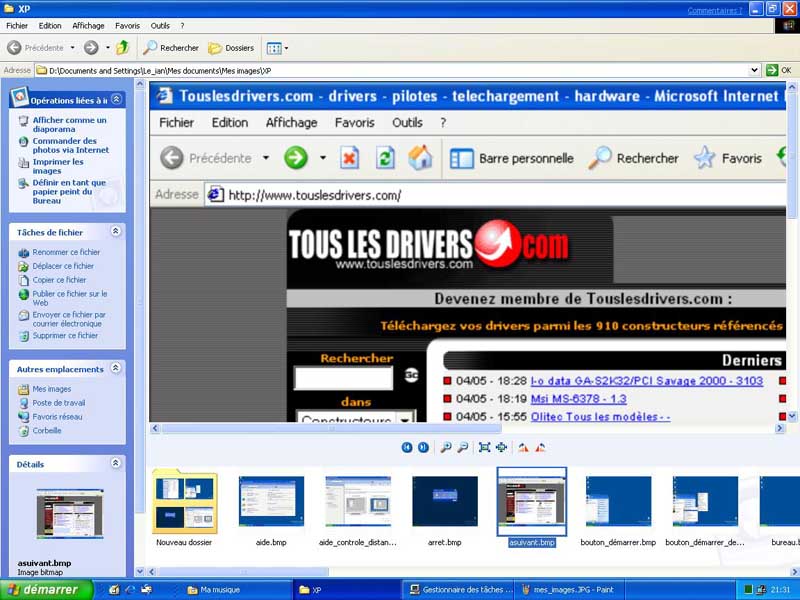Screen dimensions: 800x600
Task: Switch to mes_images.JPG - Paint taskbar button
Action: (x=567, y=590)
